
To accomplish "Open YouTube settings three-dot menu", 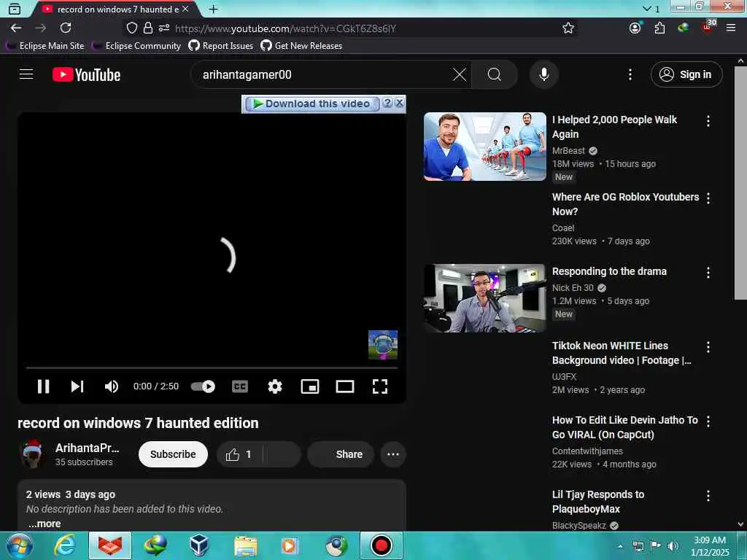I will (x=630, y=74).
